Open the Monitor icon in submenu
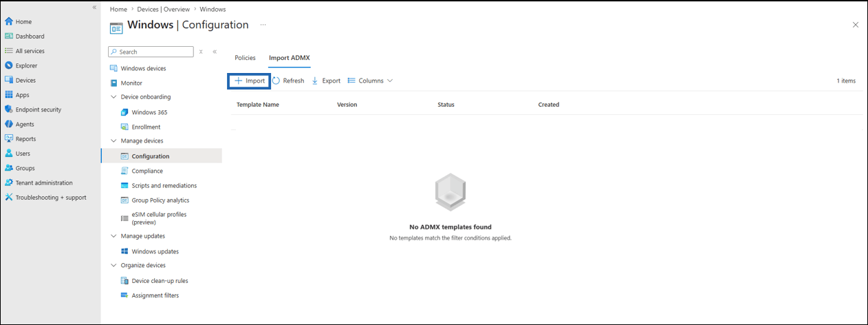Image resolution: width=868 pixels, height=325 pixels. pos(113,83)
